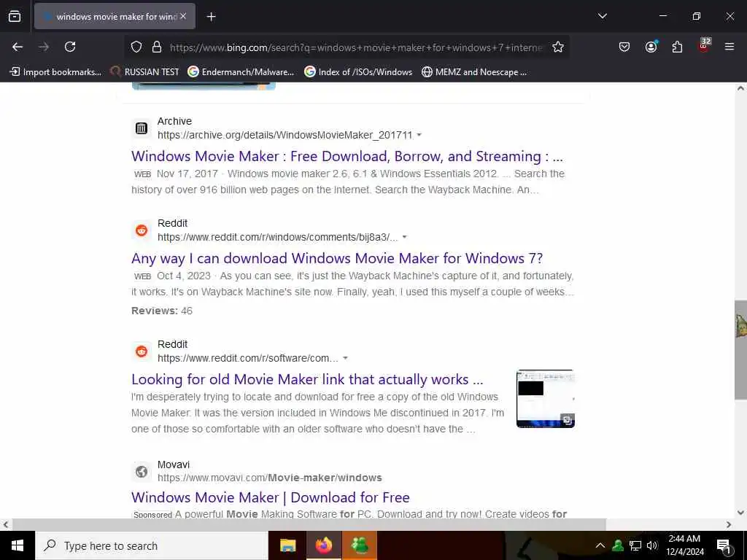Open the volume tray icon
This screenshot has width=747, height=560.
coord(652,545)
